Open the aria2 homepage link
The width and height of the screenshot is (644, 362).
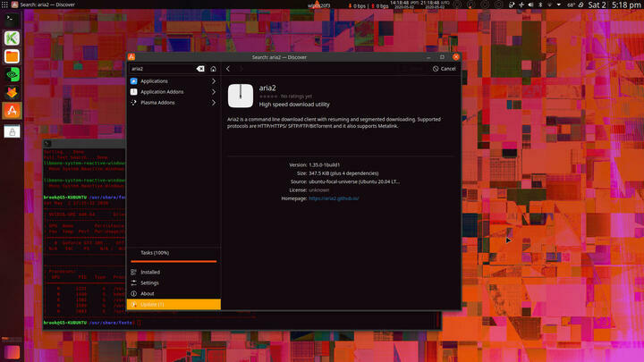pyautogui.click(x=334, y=198)
